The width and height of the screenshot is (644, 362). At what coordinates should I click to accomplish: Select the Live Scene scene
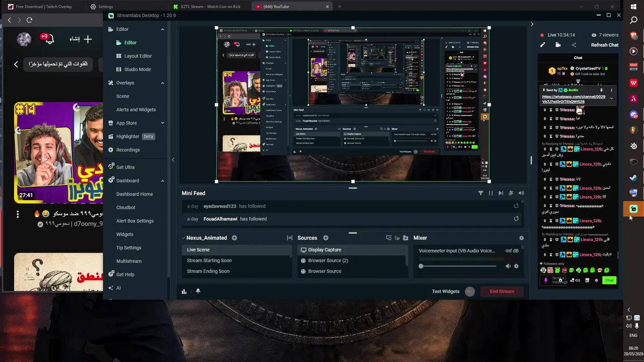tap(236, 250)
